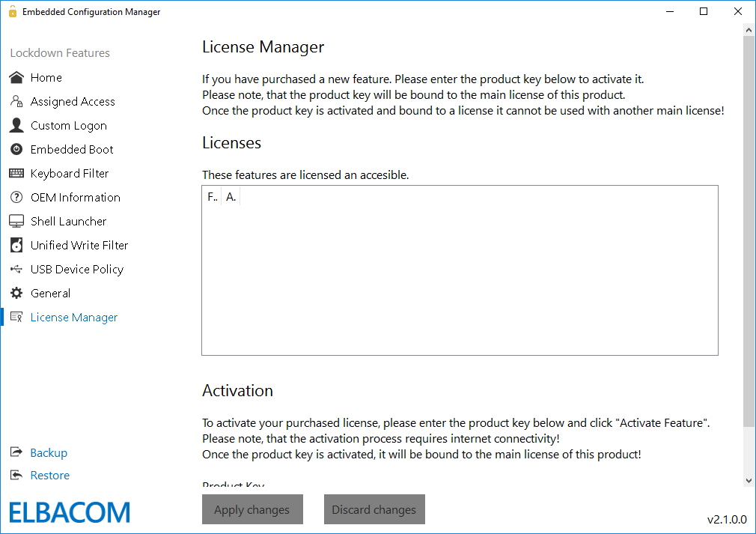
Task: Click the Restore arrow icon
Action: click(16, 475)
